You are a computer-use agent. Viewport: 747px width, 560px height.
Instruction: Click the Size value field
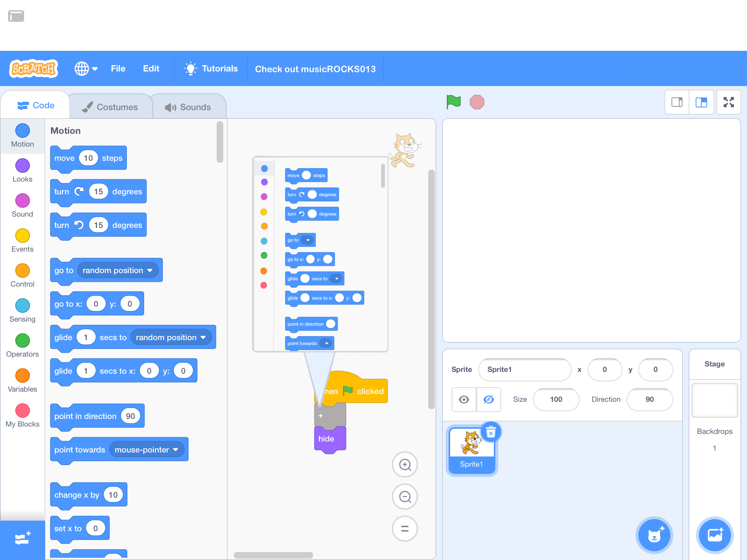click(556, 399)
